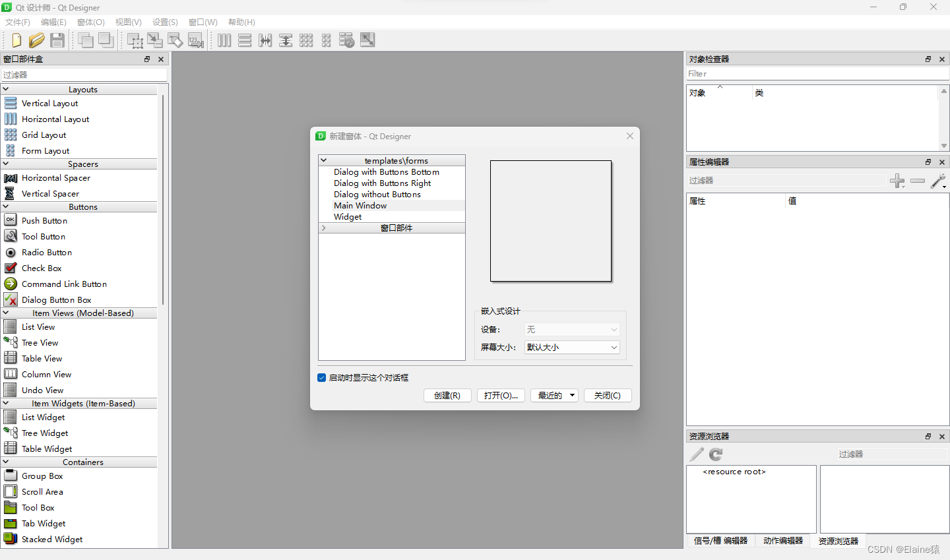Select Edit Buddies mode icon
This screenshot has height=560, width=950.
175,40
